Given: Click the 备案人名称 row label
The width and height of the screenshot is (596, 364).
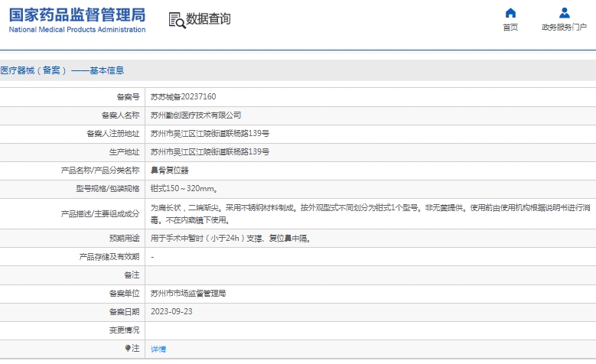Looking at the screenshot, I should click(120, 115).
